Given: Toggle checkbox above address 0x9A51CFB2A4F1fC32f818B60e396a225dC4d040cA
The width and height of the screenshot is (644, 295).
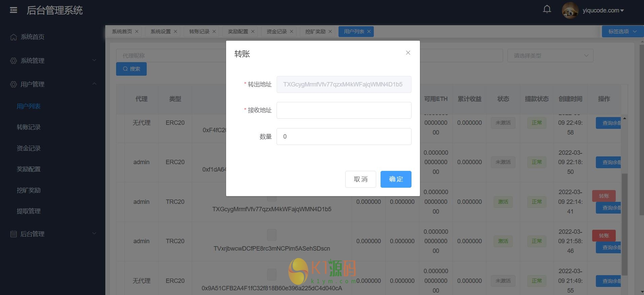Looking at the screenshot, I should click(x=272, y=274).
